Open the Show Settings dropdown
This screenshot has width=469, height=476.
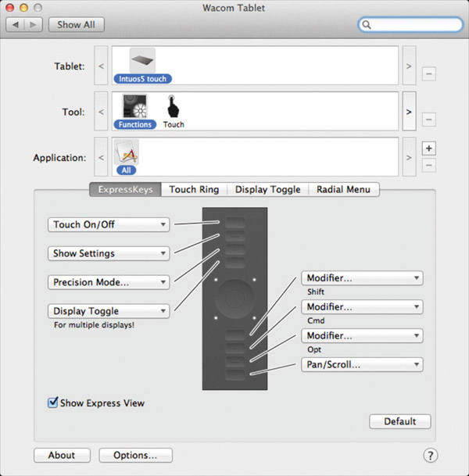(109, 253)
